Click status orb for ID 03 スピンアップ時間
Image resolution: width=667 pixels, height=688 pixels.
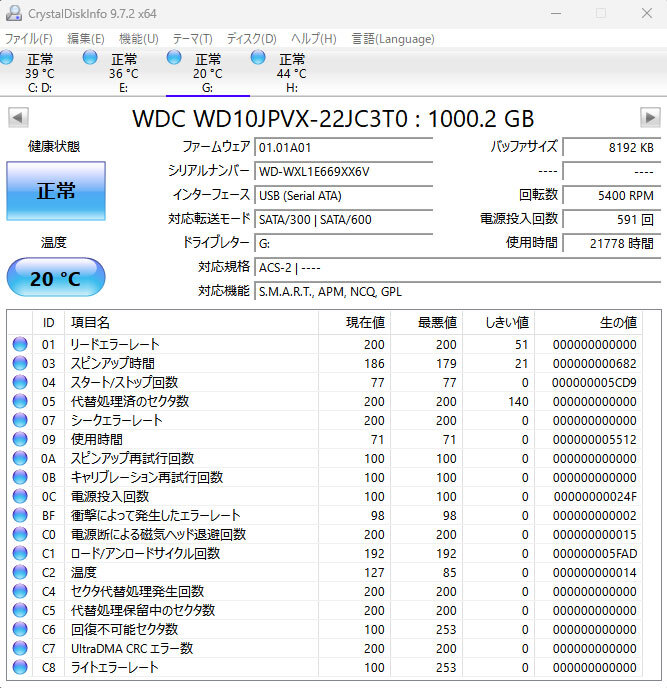pos(20,363)
